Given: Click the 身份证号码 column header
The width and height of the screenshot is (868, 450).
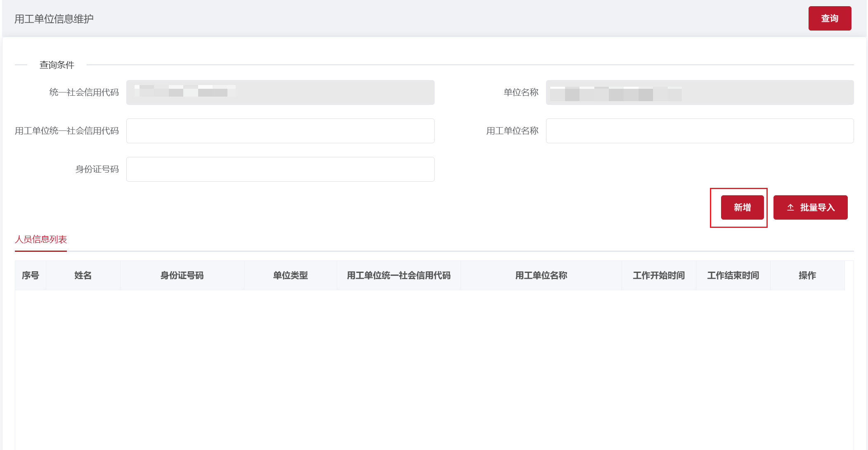Looking at the screenshot, I should point(182,275).
